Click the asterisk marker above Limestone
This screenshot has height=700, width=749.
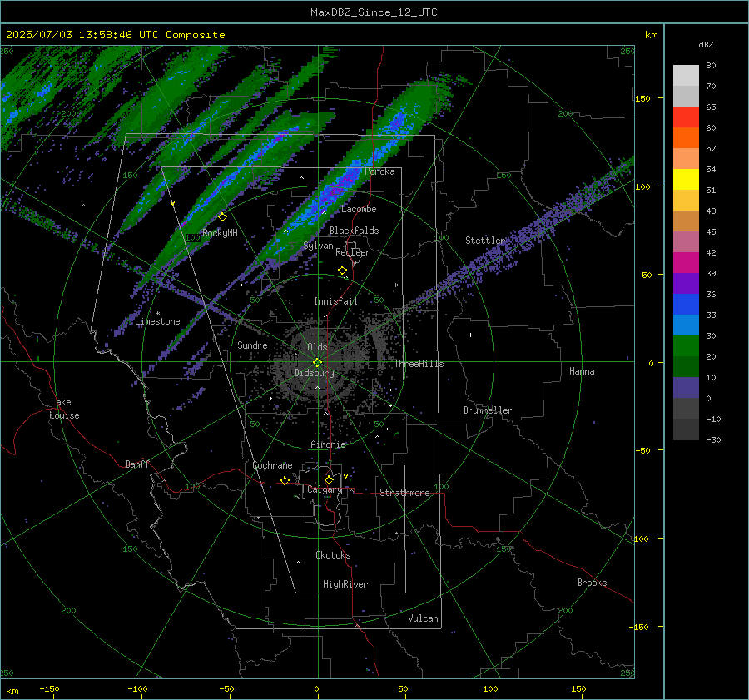(157, 315)
